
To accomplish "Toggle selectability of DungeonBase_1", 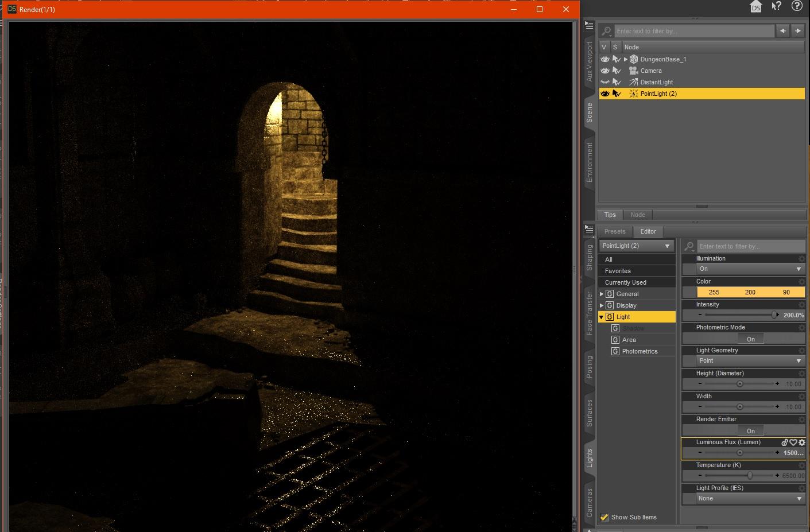I will 617,59.
